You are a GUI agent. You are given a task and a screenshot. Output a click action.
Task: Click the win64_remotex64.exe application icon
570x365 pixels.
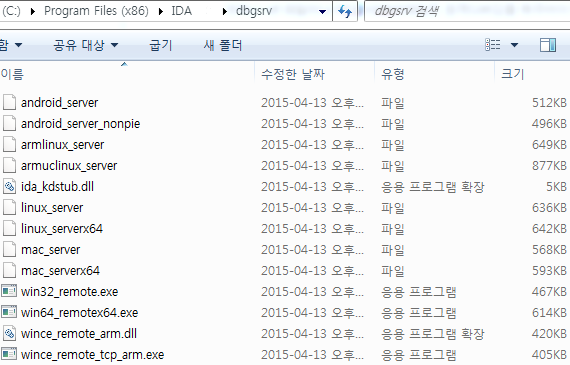click(x=9, y=312)
